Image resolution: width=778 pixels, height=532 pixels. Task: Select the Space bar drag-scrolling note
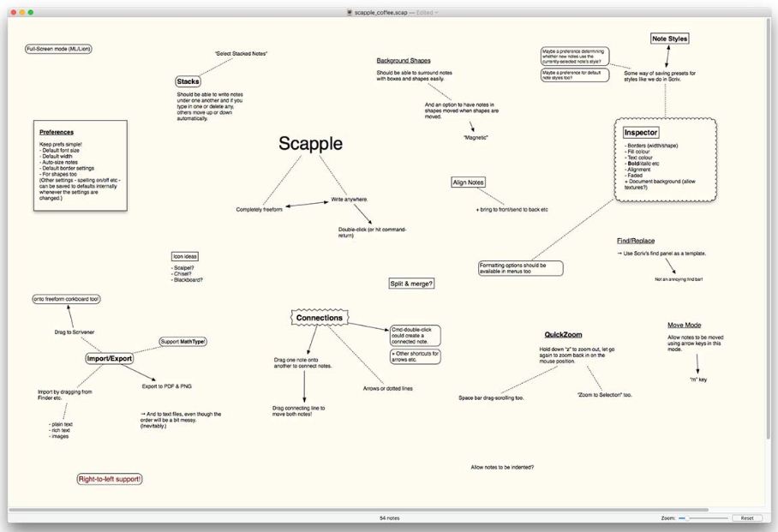[x=491, y=398]
